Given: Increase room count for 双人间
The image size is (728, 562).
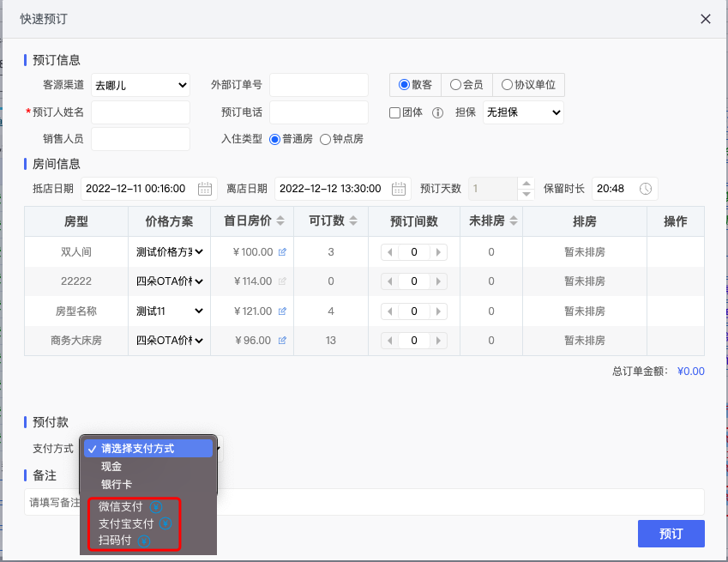Looking at the screenshot, I should (x=438, y=252).
